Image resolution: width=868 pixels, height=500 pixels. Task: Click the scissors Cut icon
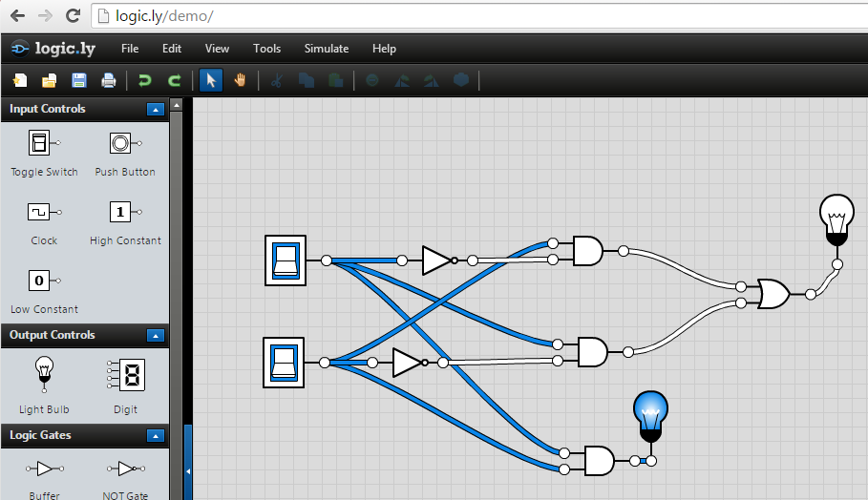(x=276, y=81)
